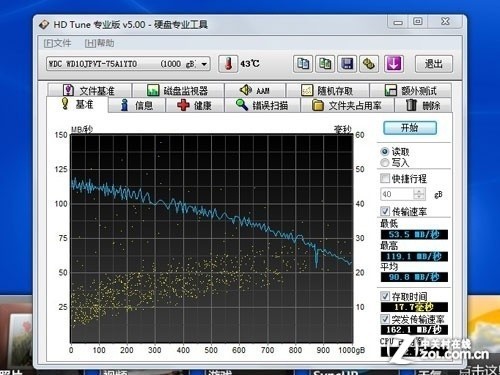Toggle the 传输速率 transfer rate checkbox
The image size is (500, 375).
[385, 211]
